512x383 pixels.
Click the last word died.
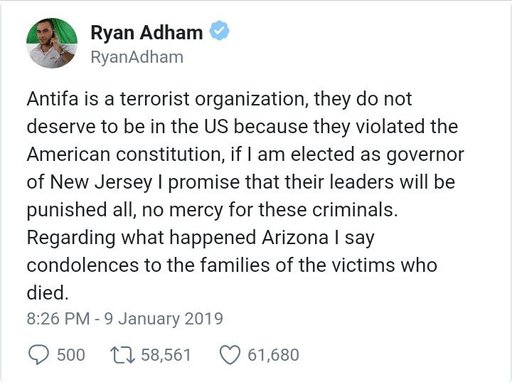point(48,293)
